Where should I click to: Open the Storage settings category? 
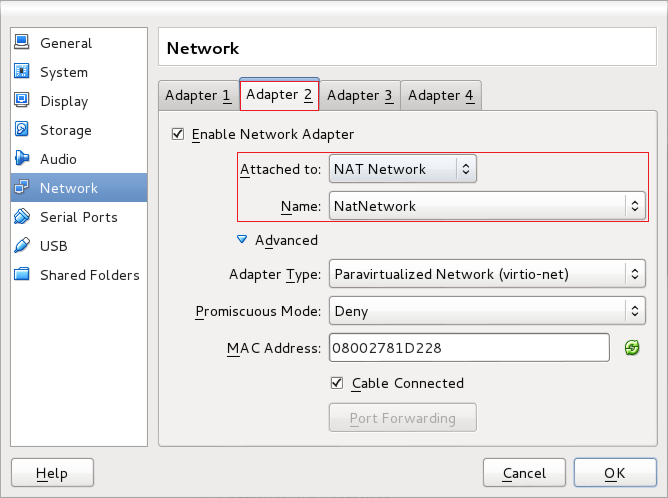[x=79, y=130]
